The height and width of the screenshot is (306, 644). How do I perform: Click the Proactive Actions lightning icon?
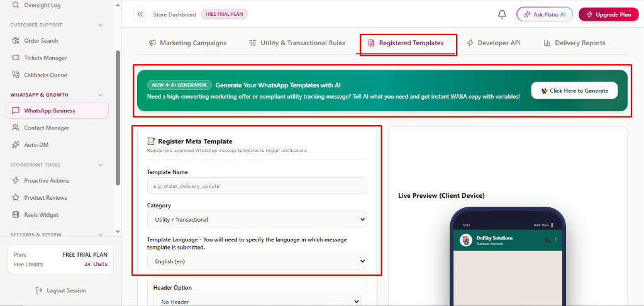click(16, 180)
